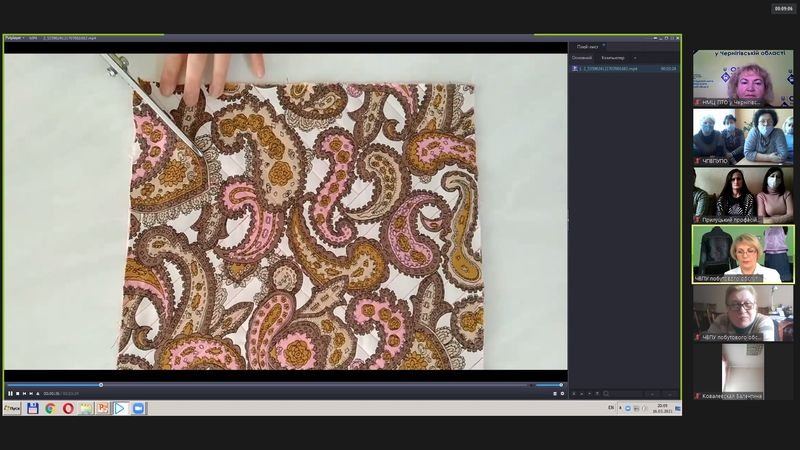Select the highlighted participant video thumbnail
The image size is (800, 450).
(x=742, y=254)
